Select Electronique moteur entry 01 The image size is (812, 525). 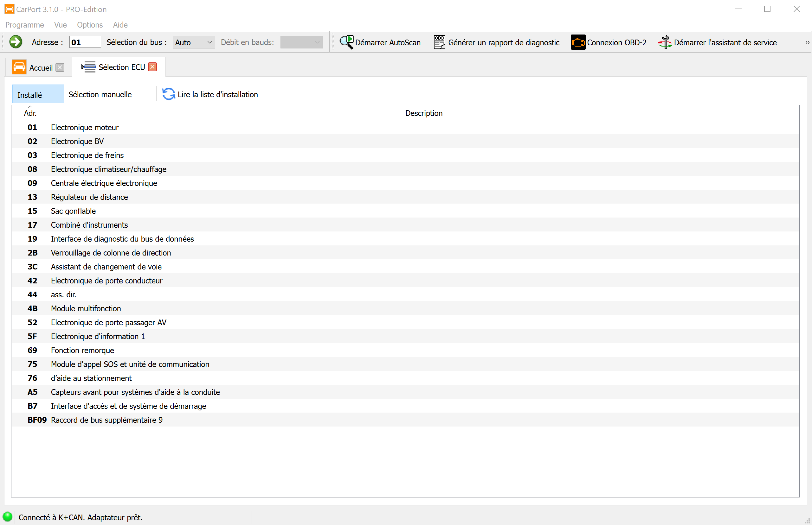click(x=85, y=127)
